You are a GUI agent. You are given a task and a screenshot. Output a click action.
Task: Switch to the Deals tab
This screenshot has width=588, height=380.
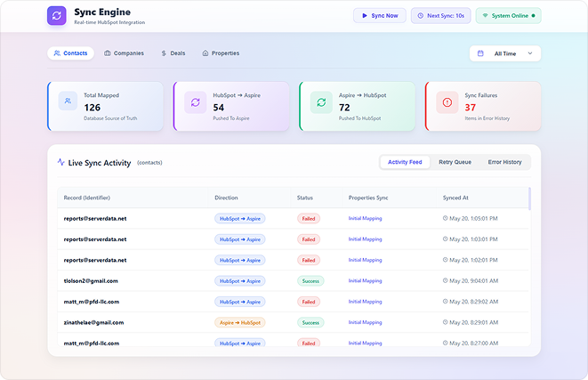pos(173,53)
